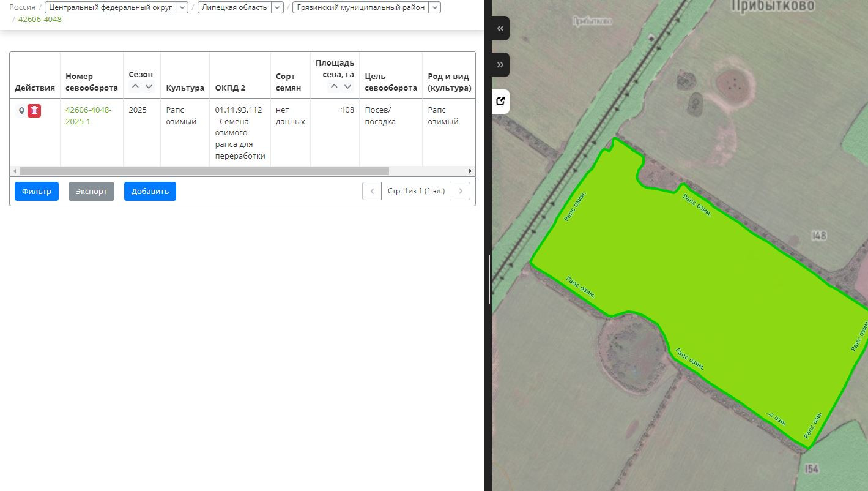The height and width of the screenshot is (491, 868).
Task: Click the ОКПД cell '01.11.93.112 - Семена озимого рапса'
Action: 240,133
